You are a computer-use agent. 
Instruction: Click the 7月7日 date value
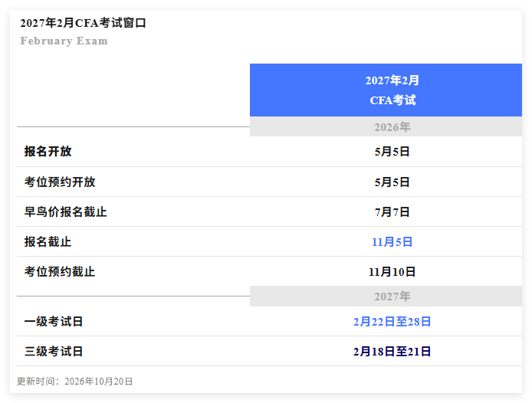[392, 212]
